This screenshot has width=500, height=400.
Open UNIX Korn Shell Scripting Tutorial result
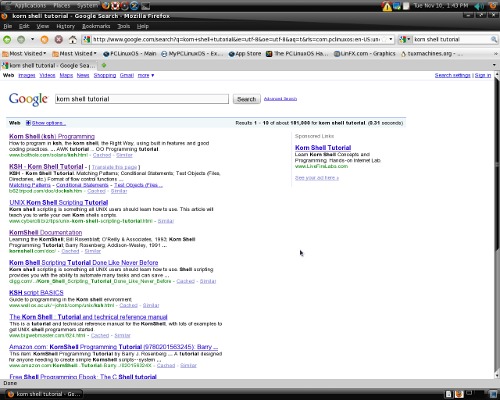coord(59,202)
